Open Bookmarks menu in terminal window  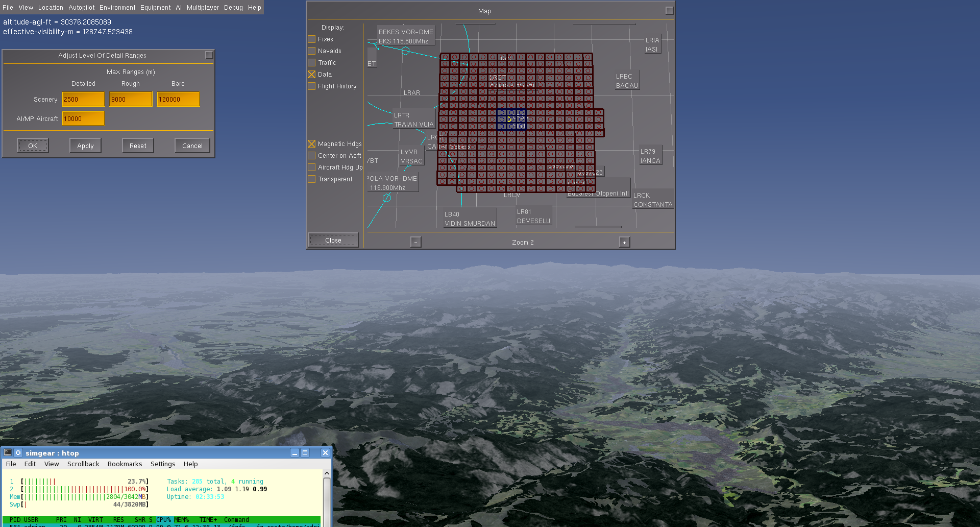pyautogui.click(x=125, y=464)
